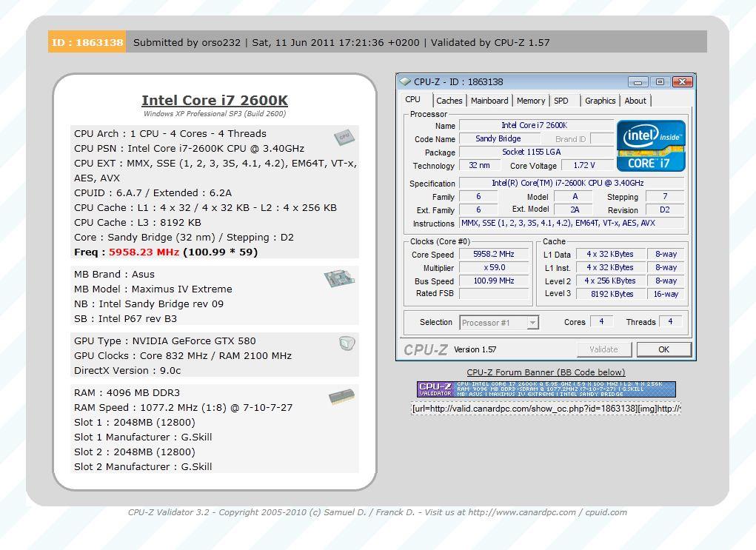Viewport: 756px width, 550px height.
Task: Click the Specification field in CPU-Z
Action: pos(572,183)
